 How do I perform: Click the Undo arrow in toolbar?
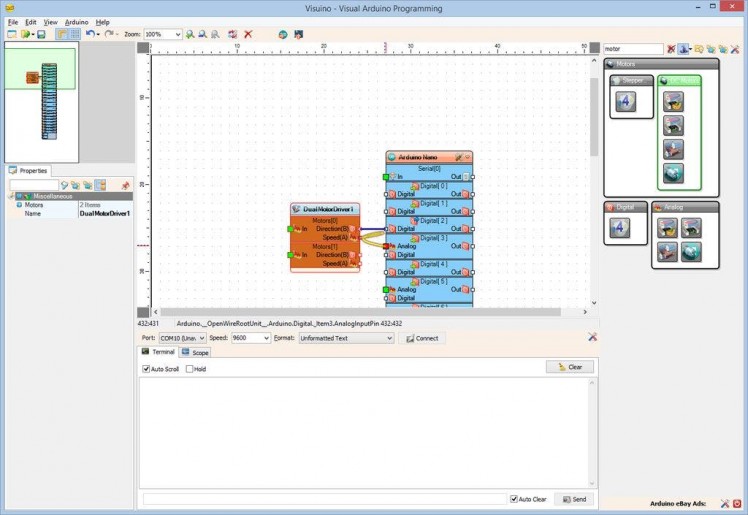(89, 34)
